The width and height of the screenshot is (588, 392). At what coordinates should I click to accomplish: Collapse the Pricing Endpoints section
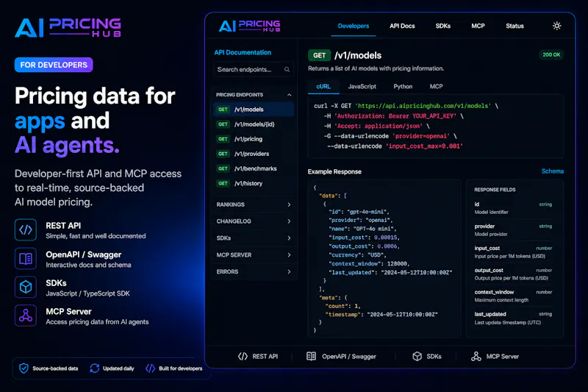pos(289,95)
